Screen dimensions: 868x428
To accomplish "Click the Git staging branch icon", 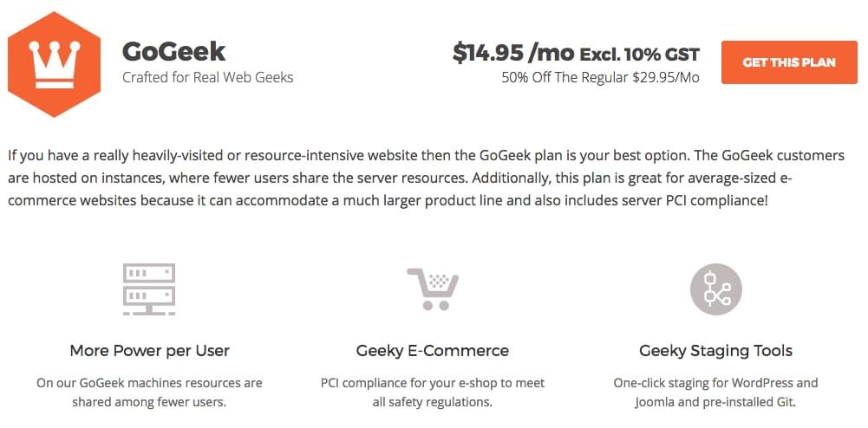I will coord(715,289).
